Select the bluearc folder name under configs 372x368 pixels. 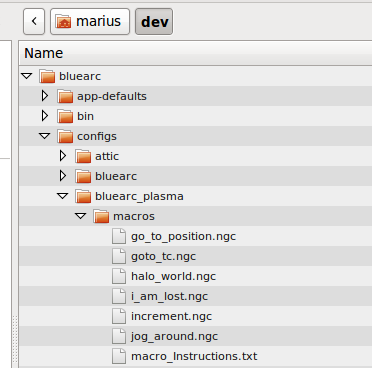[x=116, y=176]
